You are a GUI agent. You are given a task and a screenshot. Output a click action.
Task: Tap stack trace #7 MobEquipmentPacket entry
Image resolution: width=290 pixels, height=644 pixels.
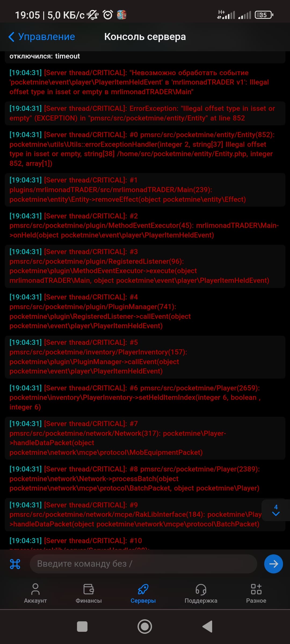click(x=145, y=438)
